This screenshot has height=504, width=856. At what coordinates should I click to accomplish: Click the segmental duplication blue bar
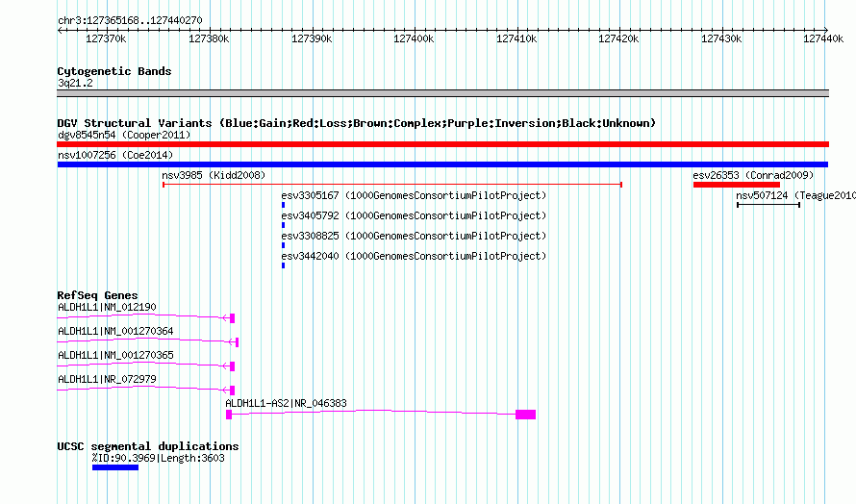pos(115,467)
